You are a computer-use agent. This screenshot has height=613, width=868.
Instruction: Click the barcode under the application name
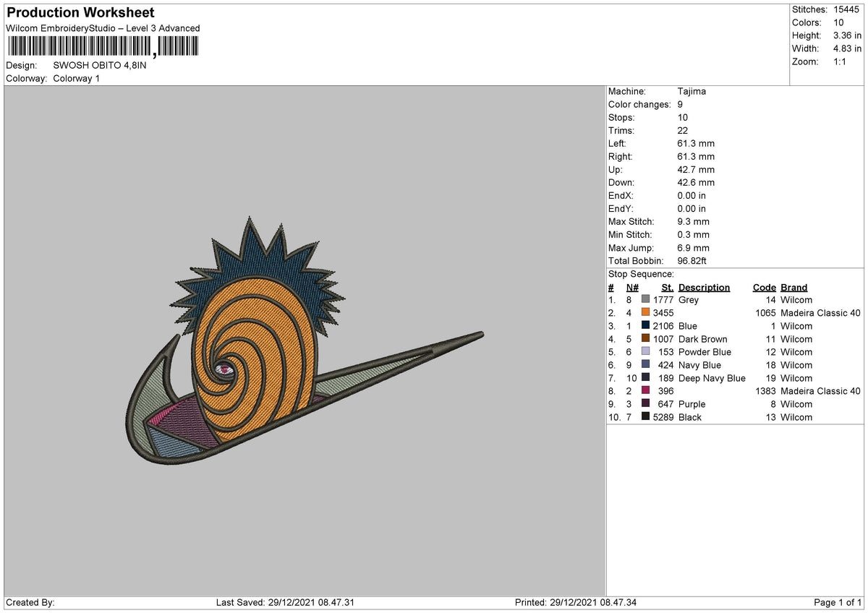[x=103, y=46]
